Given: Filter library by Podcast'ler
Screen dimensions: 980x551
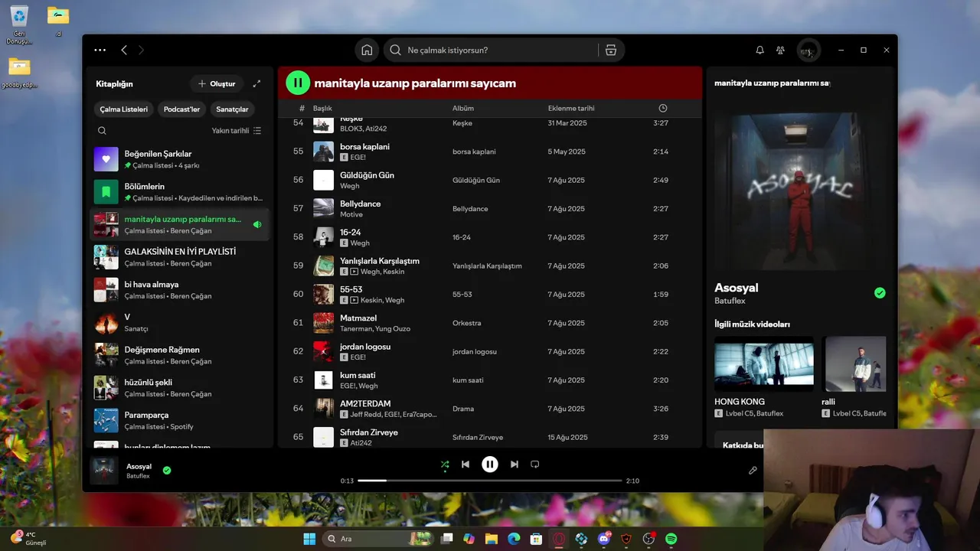Looking at the screenshot, I should [x=181, y=109].
